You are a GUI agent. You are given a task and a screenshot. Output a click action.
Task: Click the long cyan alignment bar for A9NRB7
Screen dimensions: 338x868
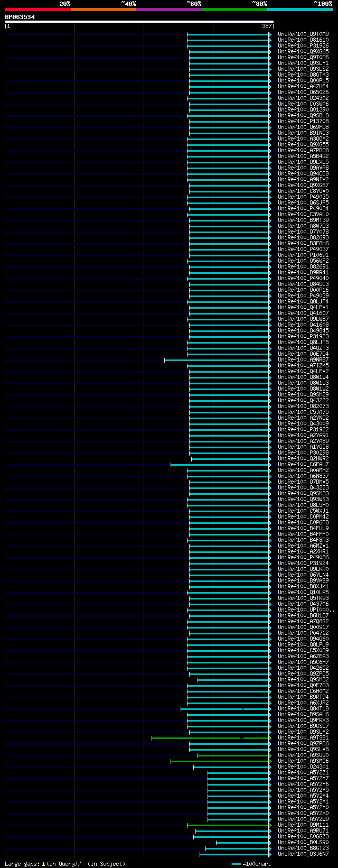click(217, 360)
